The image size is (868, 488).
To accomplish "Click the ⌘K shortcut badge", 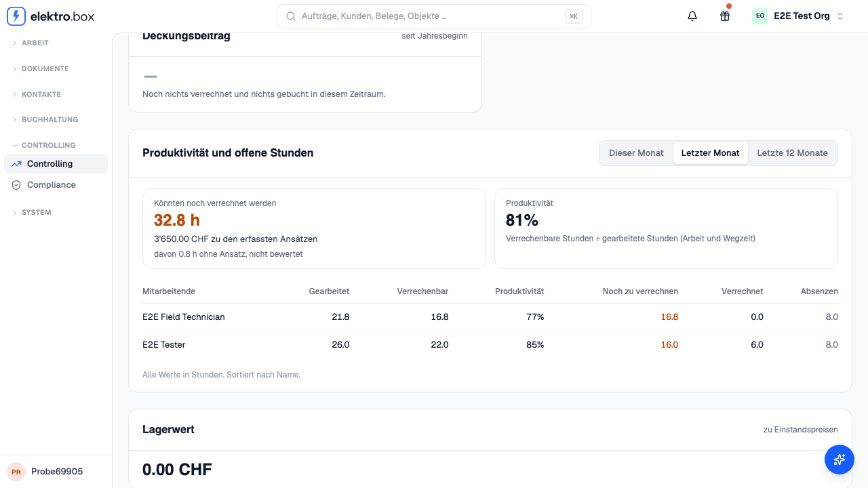I will coord(574,16).
